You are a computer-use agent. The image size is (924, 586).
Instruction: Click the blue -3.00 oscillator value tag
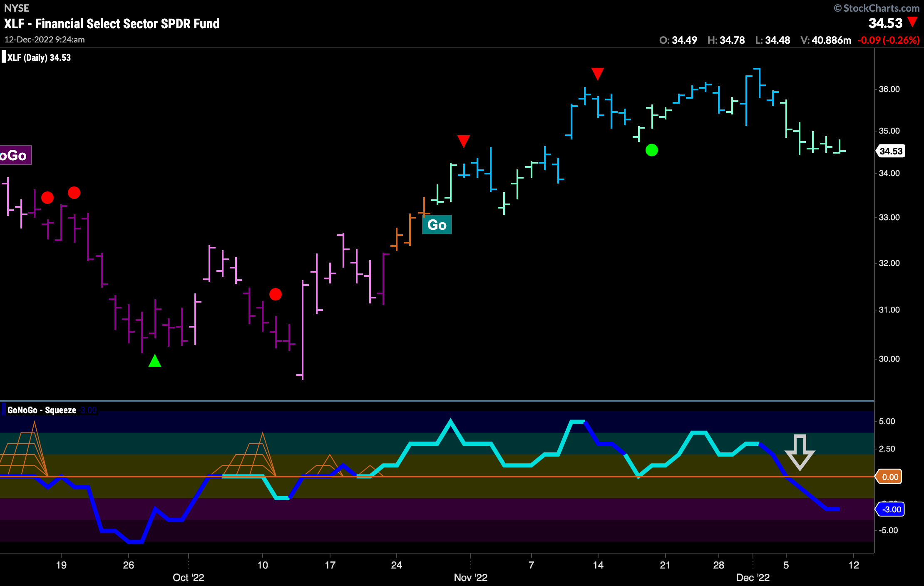(890, 509)
